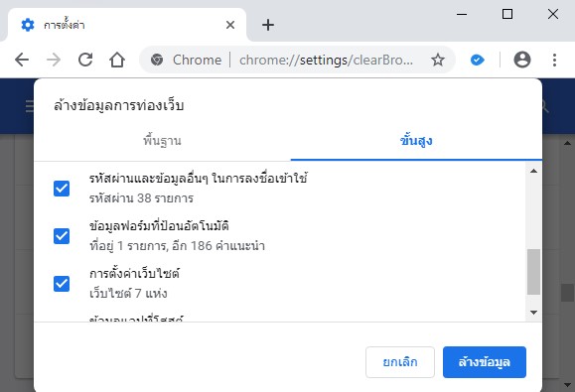The height and width of the screenshot is (392, 575).
Task: Click the dialog list scroll-down arrow
Action: point(533,313)
